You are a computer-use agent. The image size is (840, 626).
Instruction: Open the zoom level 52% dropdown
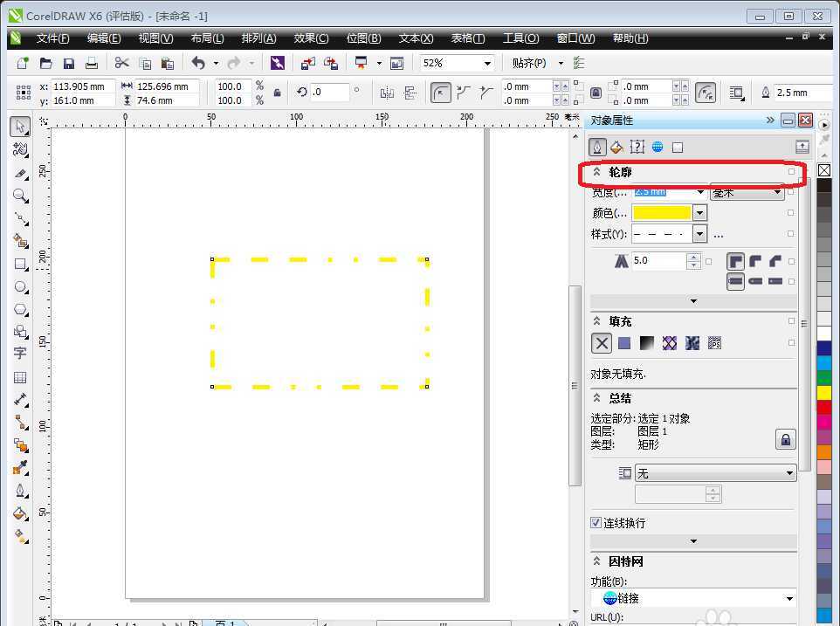[x=489, y=63]
